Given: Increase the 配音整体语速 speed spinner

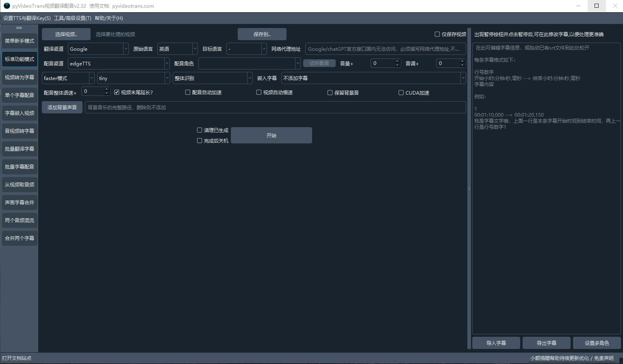Looking at the screenshot, I should tap(107, 89).
